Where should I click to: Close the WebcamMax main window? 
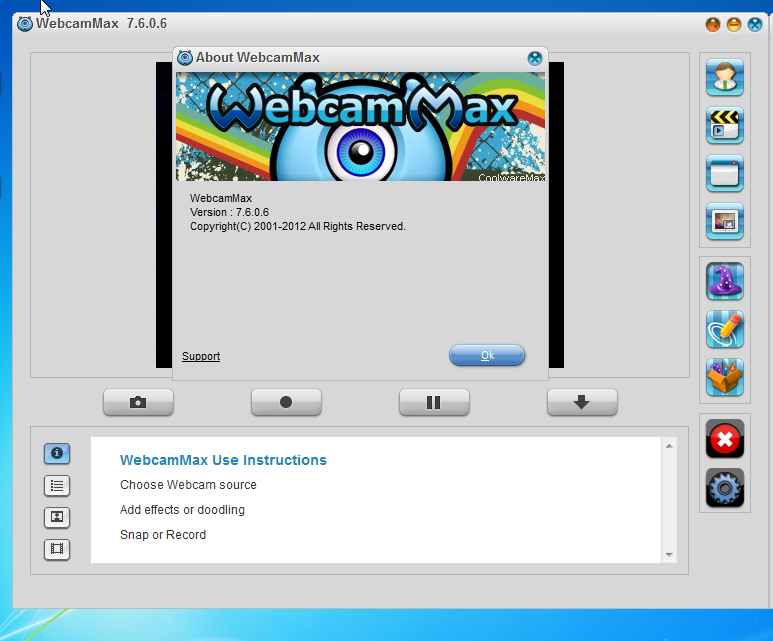click(755, 24)
